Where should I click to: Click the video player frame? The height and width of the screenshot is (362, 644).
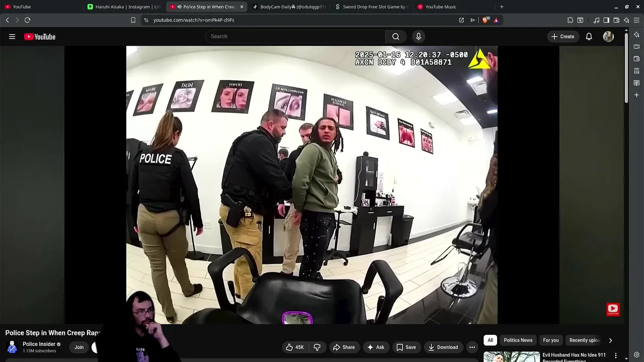click(311, 185)
